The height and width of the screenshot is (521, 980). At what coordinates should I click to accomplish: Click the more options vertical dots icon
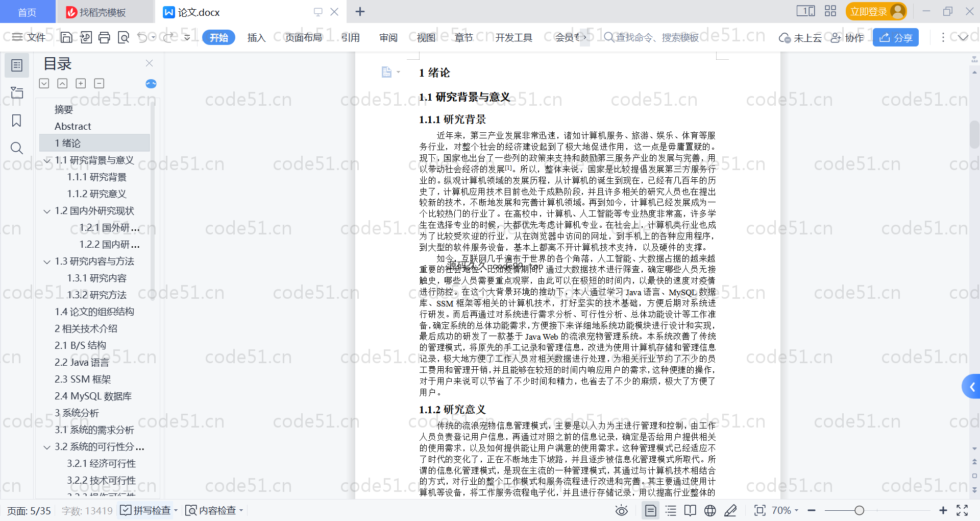943,37
